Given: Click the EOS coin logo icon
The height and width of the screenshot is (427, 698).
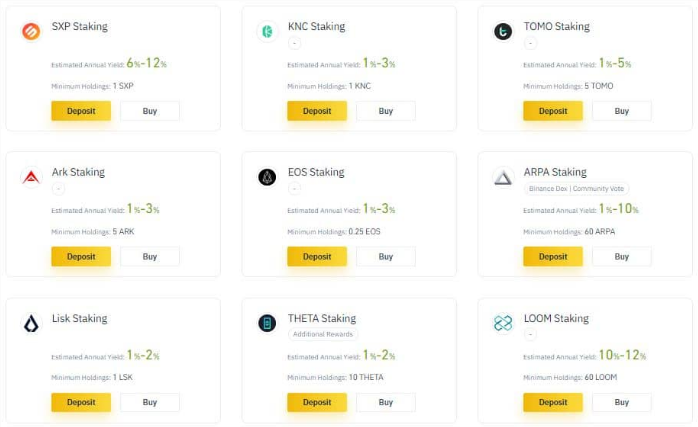Looking at the screenshot, I should (267, 177).
